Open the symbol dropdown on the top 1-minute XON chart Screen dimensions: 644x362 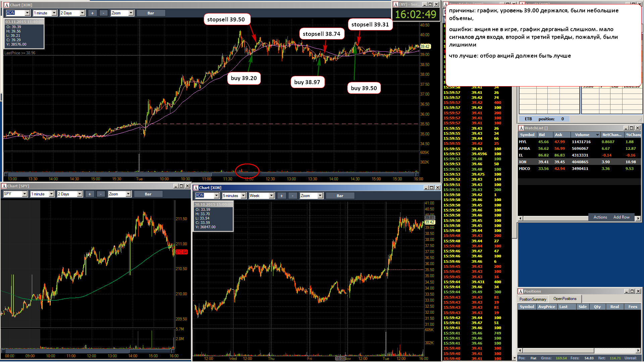point(27,13)
